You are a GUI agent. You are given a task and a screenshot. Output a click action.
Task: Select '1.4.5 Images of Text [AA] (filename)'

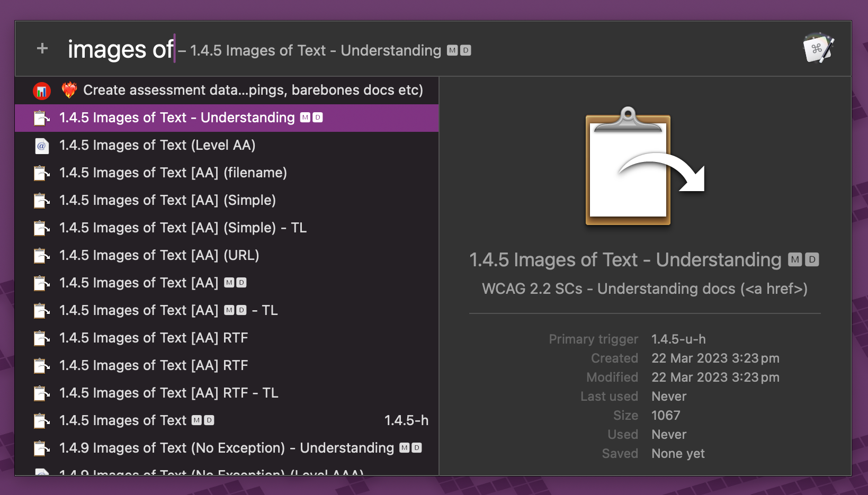pyautogui.click(x=227, y=173)
